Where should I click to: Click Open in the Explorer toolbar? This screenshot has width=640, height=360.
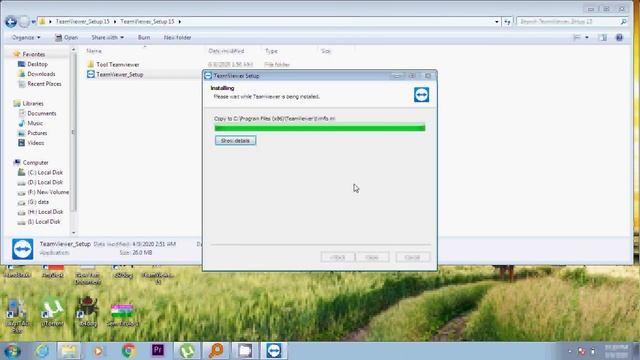(66, 38)
